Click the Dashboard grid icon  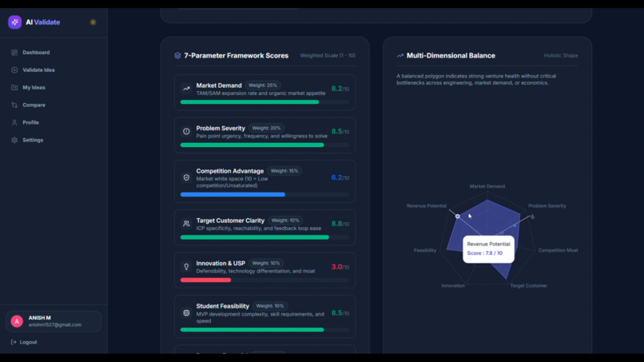pos(14,53)
